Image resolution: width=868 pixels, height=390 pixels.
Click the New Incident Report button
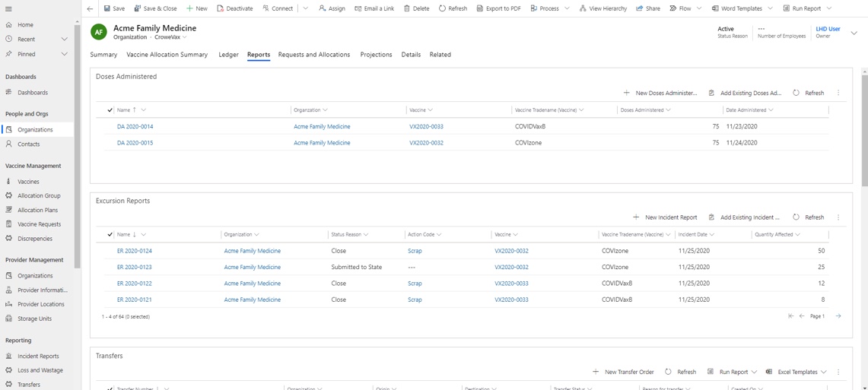pyautogui.click(x=665, y=217)
